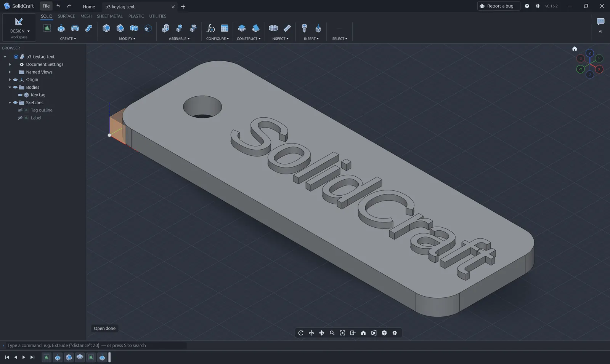This screenshot has height=364, width=610.
Task: Select the offset plane icon in CONSTRUCT
Action: pos(242,28)
